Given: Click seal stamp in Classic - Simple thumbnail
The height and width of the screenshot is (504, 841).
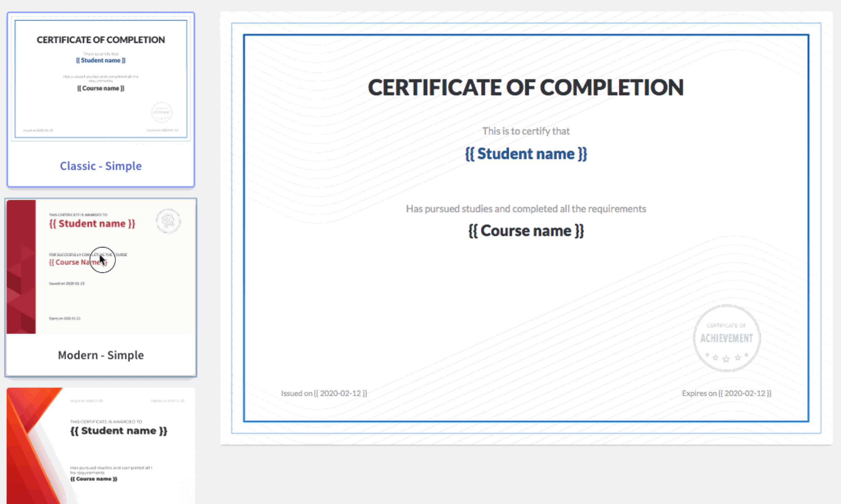Looking at the screenshot, I should (162, 112).
